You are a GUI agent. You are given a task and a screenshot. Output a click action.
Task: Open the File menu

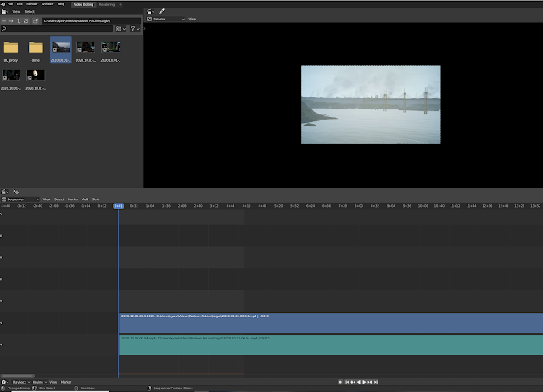(x=10, y=4)
